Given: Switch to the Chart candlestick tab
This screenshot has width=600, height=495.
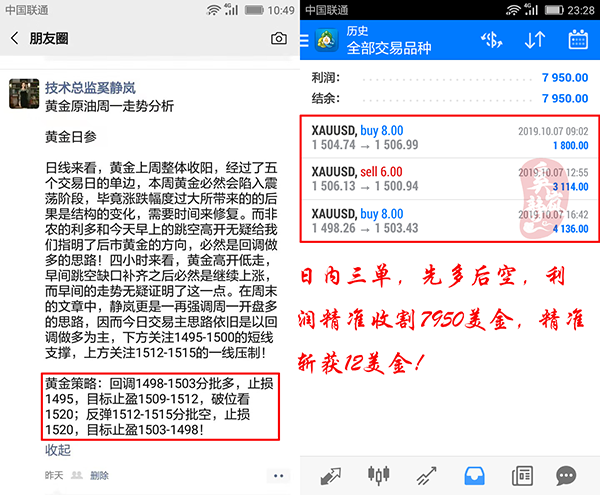Looking at the screenshot, I should coord(378,475).
